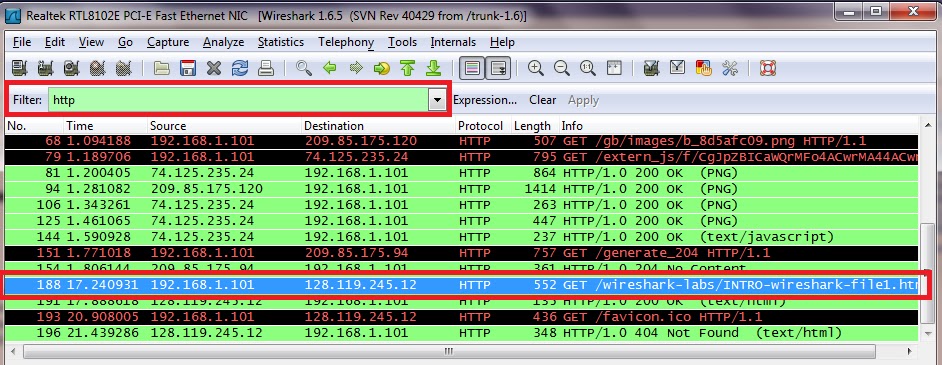Click the Filter: label button
The image size is (942, 365).
[x=28, y=100]
